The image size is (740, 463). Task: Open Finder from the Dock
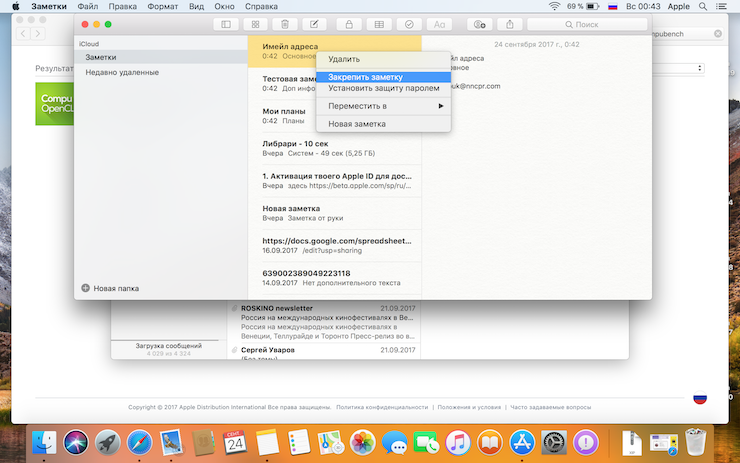(44, 443)
